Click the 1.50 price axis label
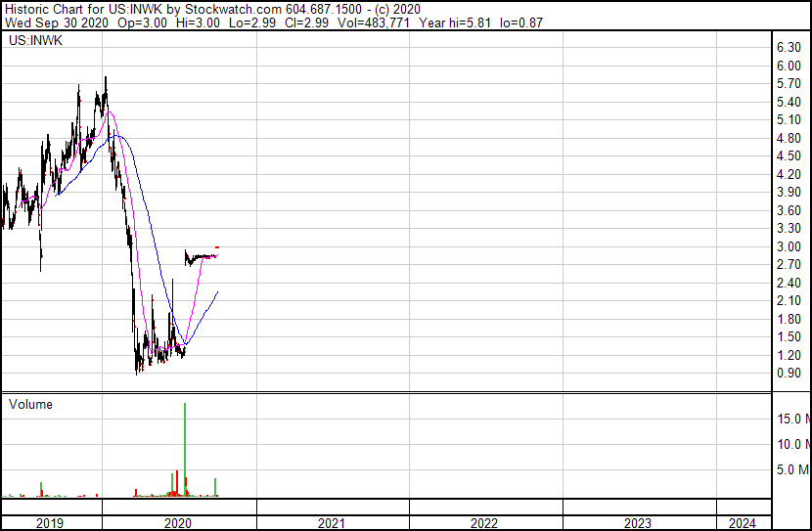The image size is (812, 531). pos(789,337)
